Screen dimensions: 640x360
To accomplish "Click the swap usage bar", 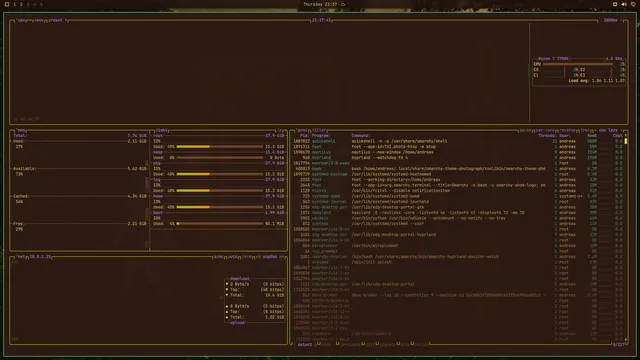I will 220,158.
